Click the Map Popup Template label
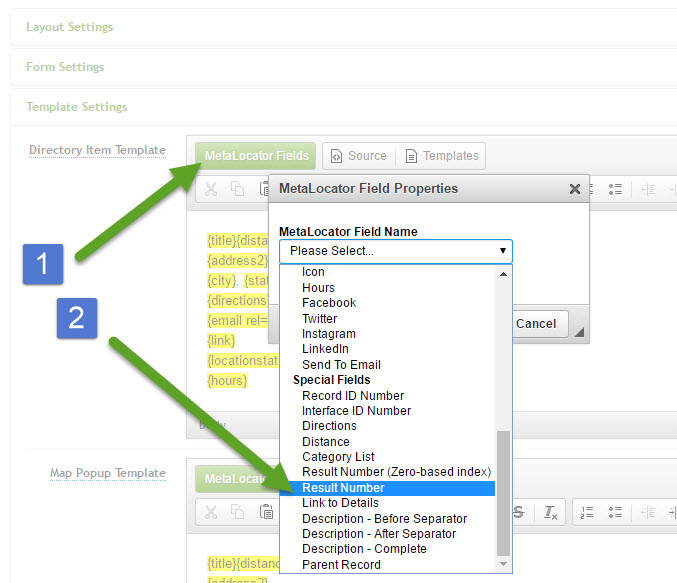677x583 pixels. [108, 473]
